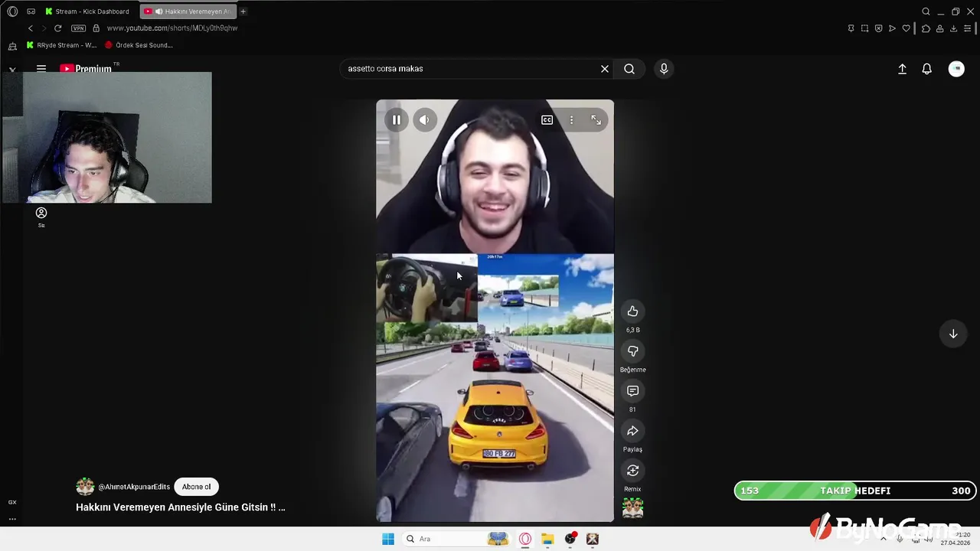This screenshot has height=551, width=980.
Task: Open the YouTube account avatar menu
Action: (956, 69)
